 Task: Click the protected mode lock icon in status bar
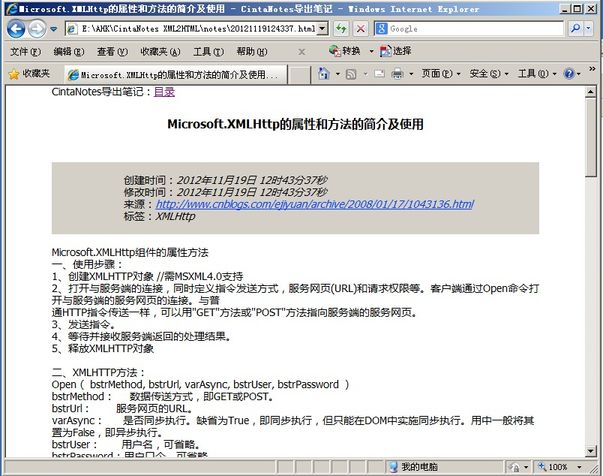click(x=514, y=467)
